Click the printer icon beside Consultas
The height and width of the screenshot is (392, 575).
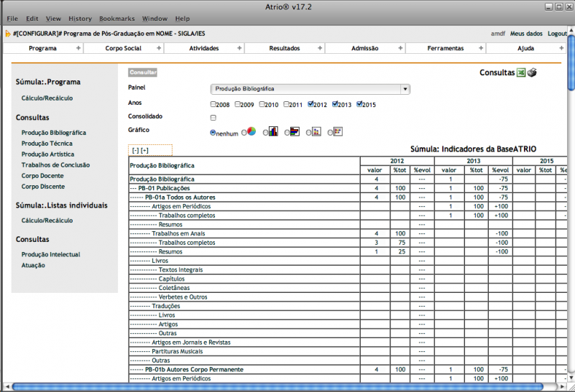pos(532,73)
